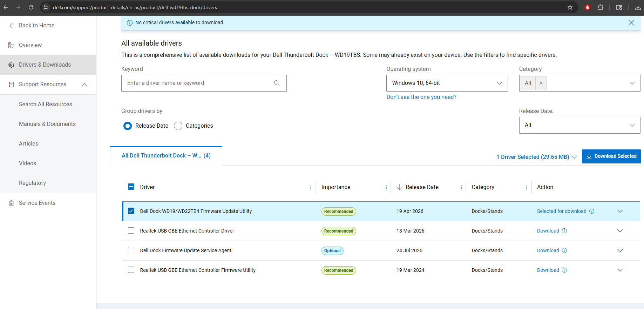Open Manuals & Documents
644x309 pixels.
47,124
